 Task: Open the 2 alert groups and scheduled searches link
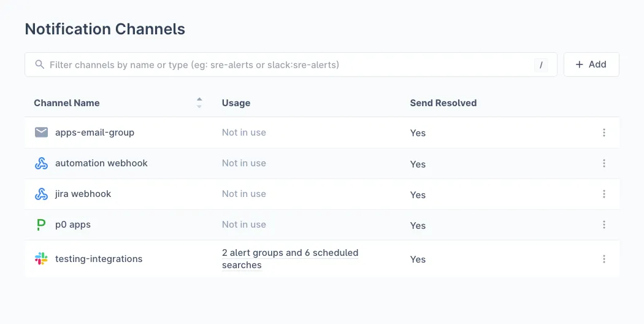point(289,259)
